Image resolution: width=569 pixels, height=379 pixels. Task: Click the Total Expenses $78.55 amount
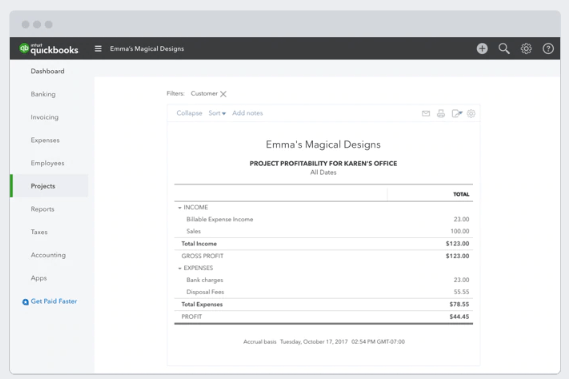click(x=459, y=304)
